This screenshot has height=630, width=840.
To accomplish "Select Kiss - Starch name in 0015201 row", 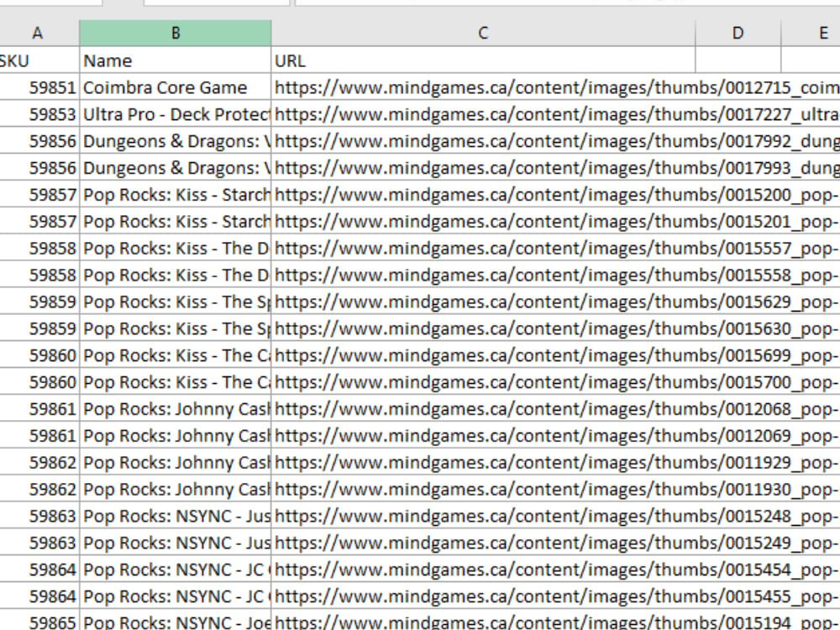I will (x=176, y=221).
